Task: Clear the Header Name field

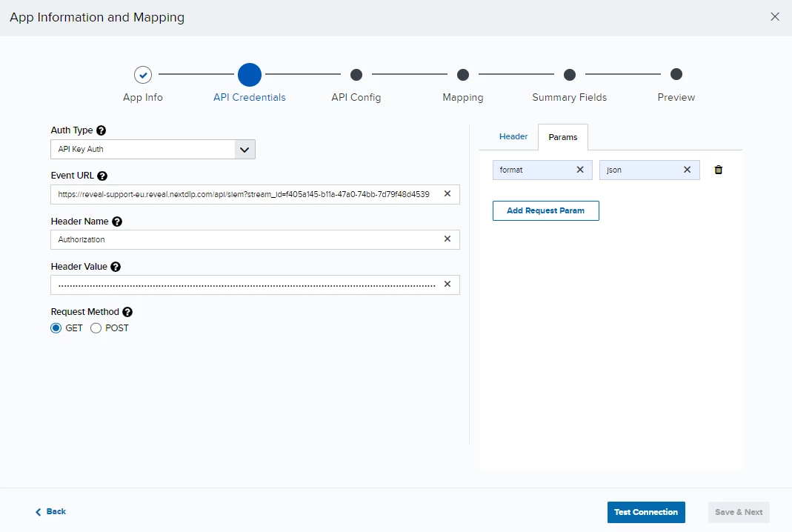Action: click(x=447, y=239)
